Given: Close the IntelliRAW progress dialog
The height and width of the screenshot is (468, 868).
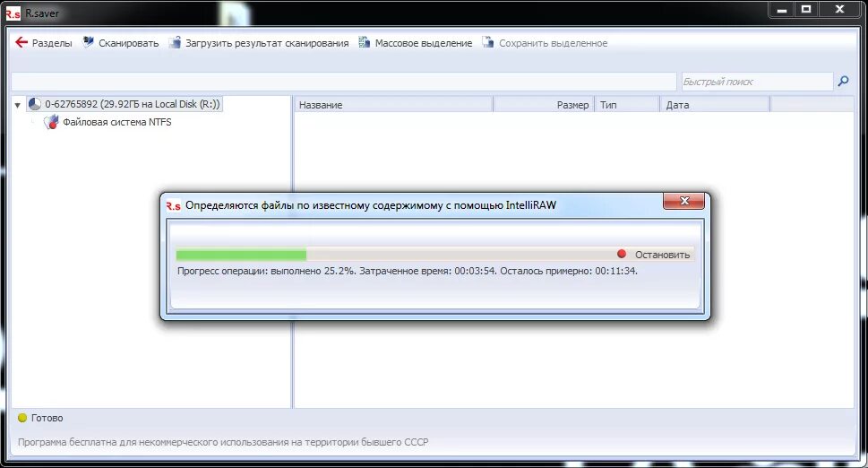Looking at the screenshot, I should (683, 201).
